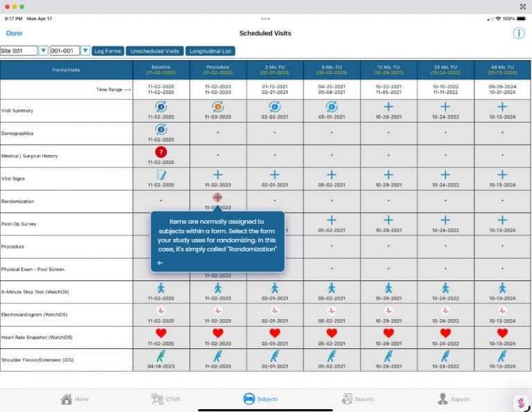Switch to Home tab
The height and width of the screenshot is (412, 532).
pos(75,399)
